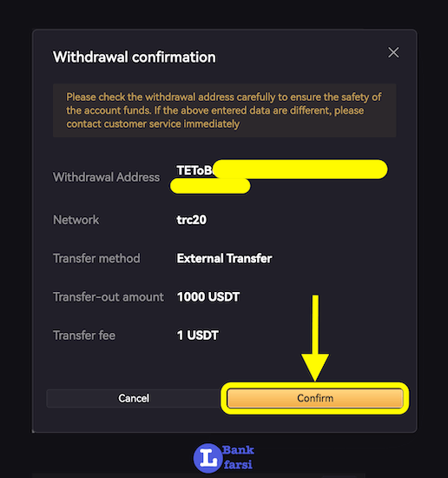Select the Transfer-out amount label

point(109,297)
